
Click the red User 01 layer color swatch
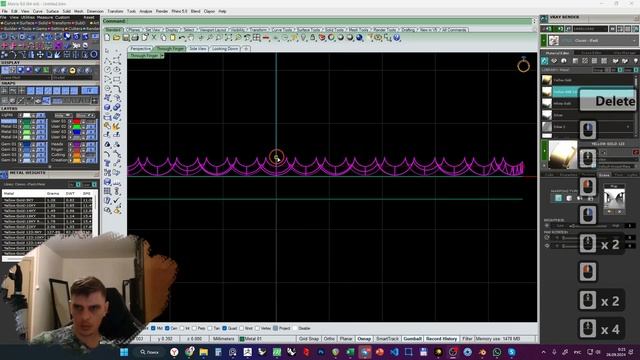(77, 122)
